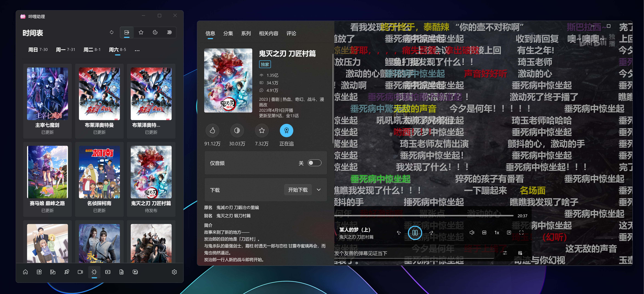Image resolution: width=644 pixels, height=294 pixels.
Task: Click the fullscreen icon in player controls
Action: pos(521,232)
